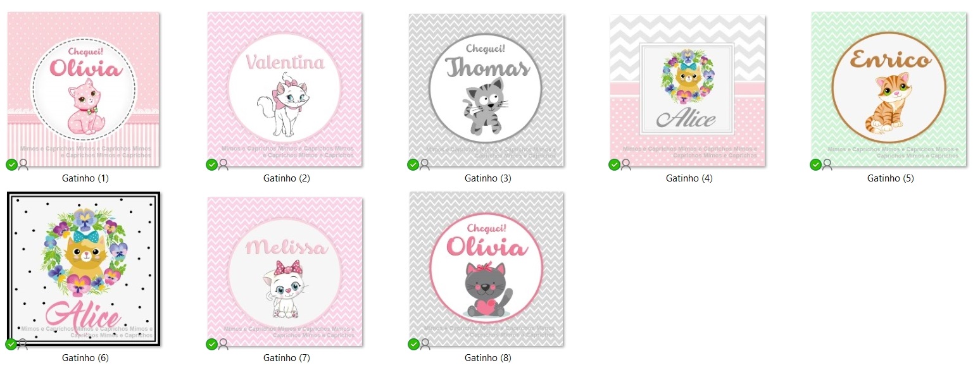Click the green sync checkmark on Gatinho (4)
Screen dimensions: 980x375
[615, 165]
